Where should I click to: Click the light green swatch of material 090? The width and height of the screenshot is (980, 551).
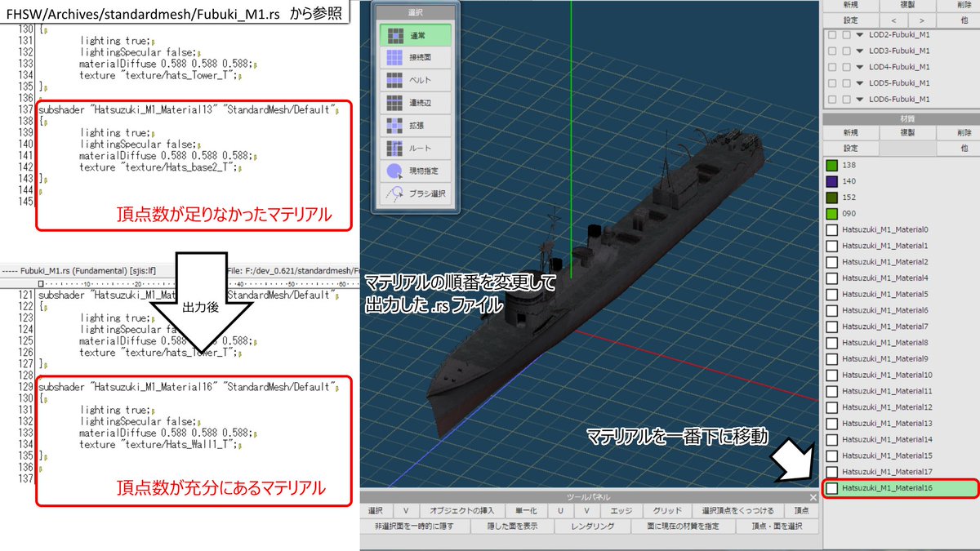click(x=832, y=213)
